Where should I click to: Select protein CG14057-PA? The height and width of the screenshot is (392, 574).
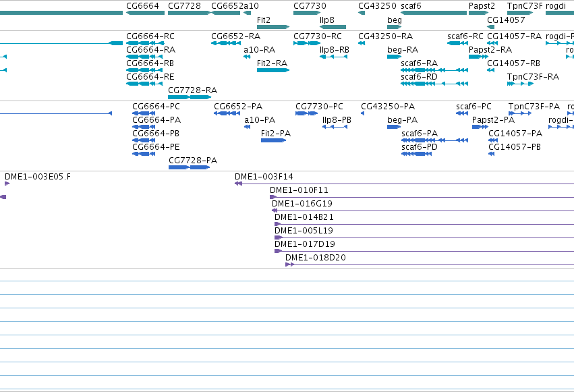(493, 140)
